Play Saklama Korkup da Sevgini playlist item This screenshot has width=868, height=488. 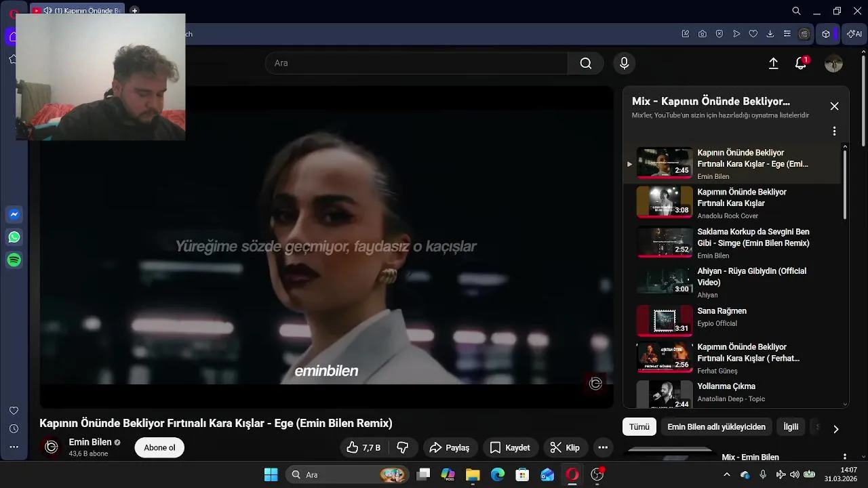tap(732, 243)
